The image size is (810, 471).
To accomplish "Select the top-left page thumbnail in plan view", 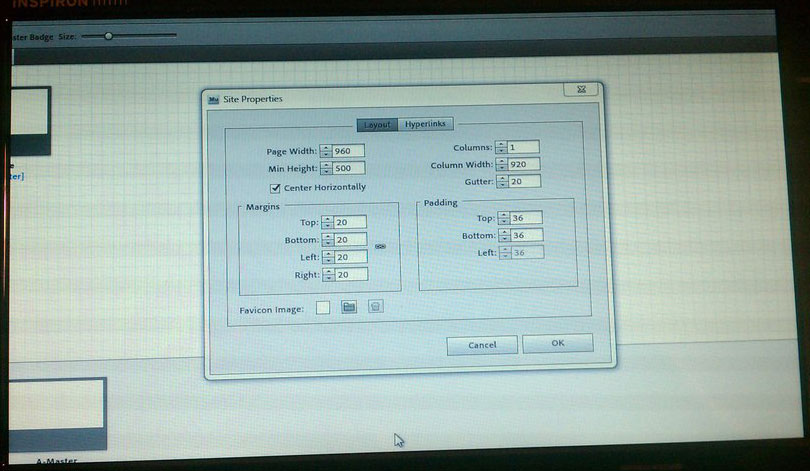I will coord(30,120).
